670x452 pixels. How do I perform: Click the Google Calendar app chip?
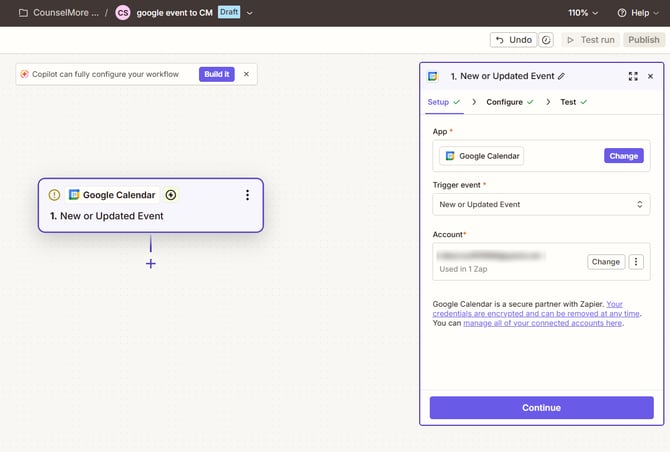coord(481,156)
